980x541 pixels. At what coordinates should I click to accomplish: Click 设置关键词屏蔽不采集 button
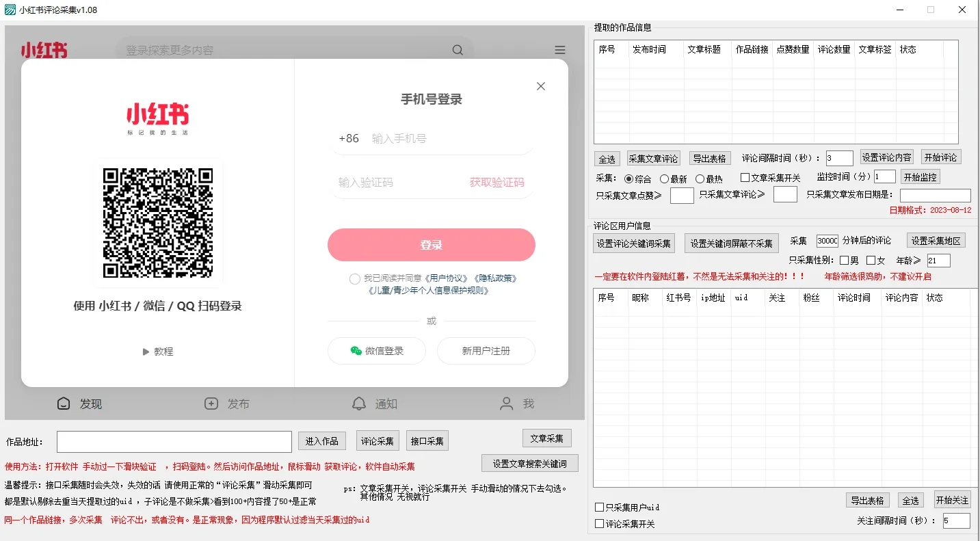(x=731, y=243)
